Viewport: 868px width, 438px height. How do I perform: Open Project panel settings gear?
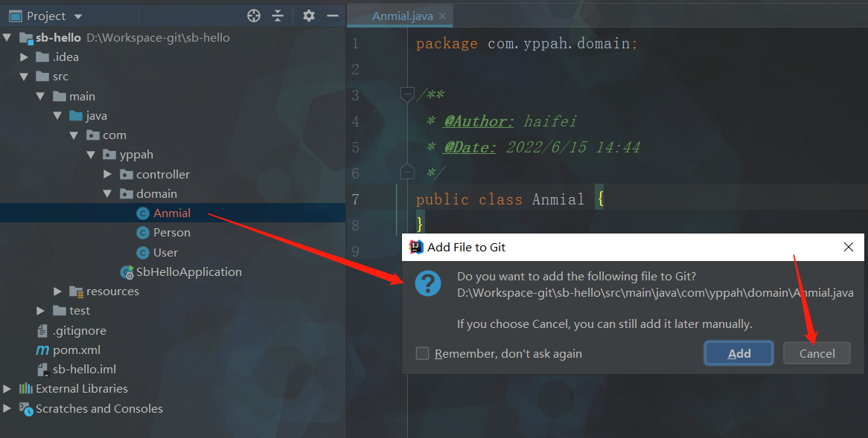[x=309, y=16]
